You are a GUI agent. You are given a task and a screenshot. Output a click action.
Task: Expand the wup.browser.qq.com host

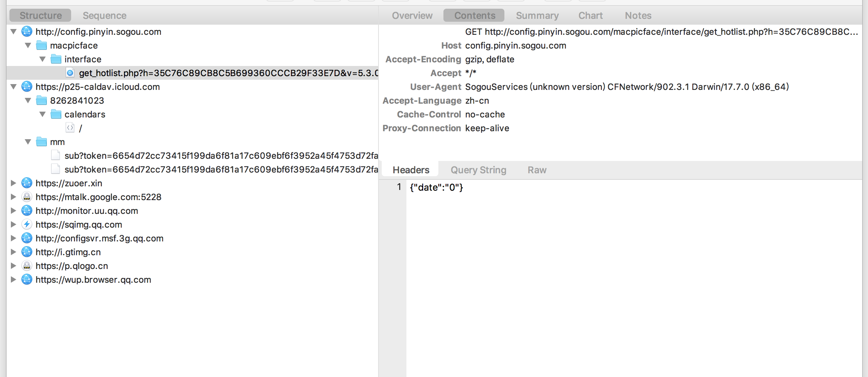point(13,279)
